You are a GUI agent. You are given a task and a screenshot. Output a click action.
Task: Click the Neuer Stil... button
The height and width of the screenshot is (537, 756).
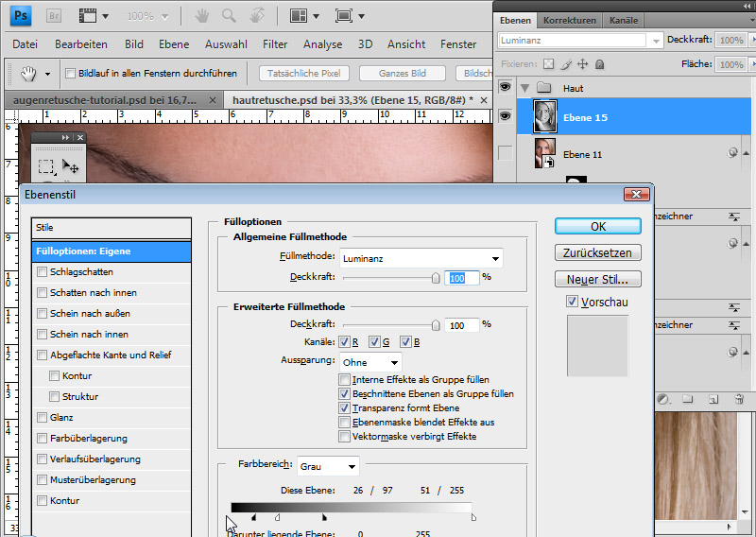coord(598,279)
